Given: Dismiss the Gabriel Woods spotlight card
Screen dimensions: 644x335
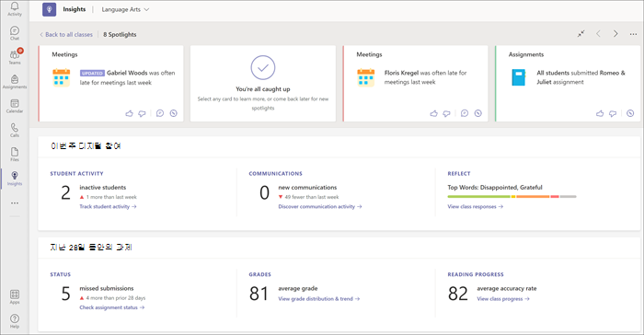Looking at the screenshot, I should [173, 113].
